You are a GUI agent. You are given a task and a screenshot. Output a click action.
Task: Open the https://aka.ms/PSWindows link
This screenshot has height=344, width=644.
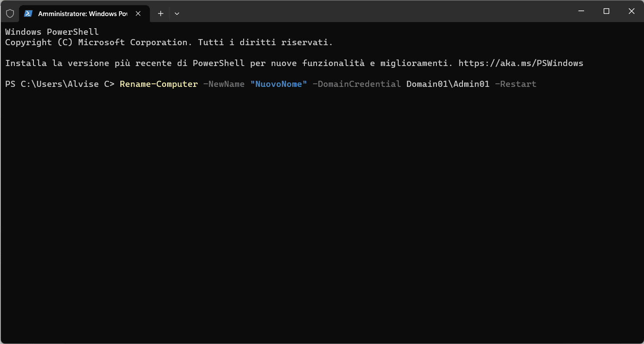(521, 63)
